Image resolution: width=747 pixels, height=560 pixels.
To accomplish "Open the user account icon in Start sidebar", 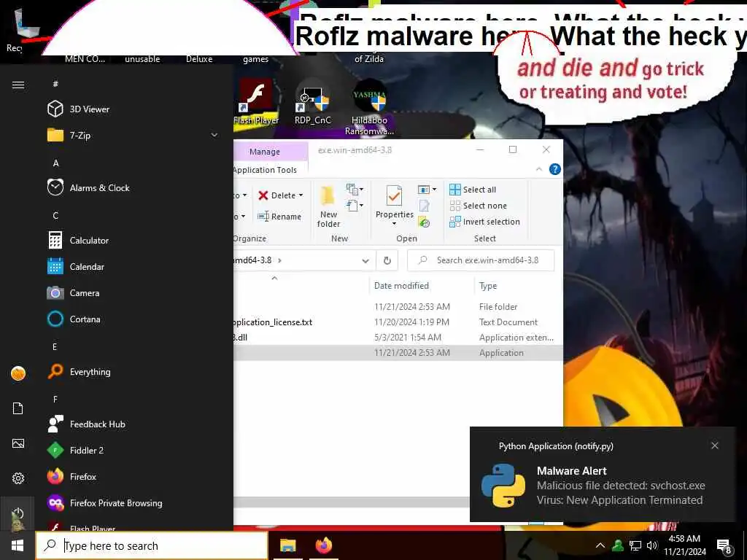I will point(18,373).
